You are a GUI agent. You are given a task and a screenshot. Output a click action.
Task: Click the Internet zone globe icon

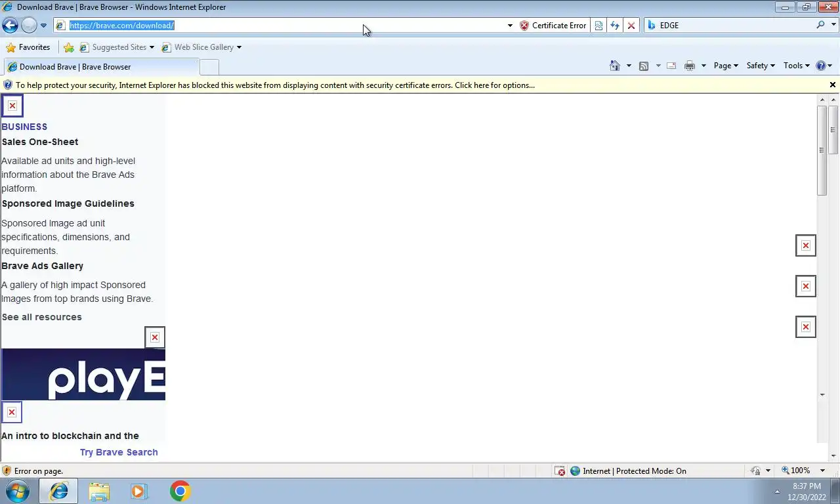click(x=576, y=471)
